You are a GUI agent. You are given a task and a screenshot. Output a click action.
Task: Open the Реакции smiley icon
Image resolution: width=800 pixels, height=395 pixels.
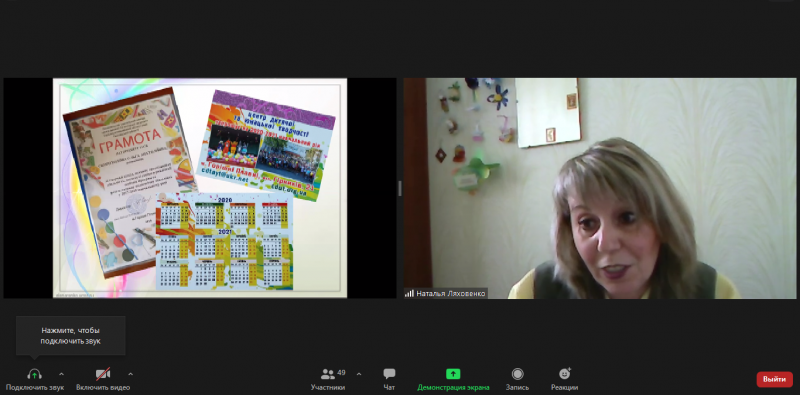[565, 374]
